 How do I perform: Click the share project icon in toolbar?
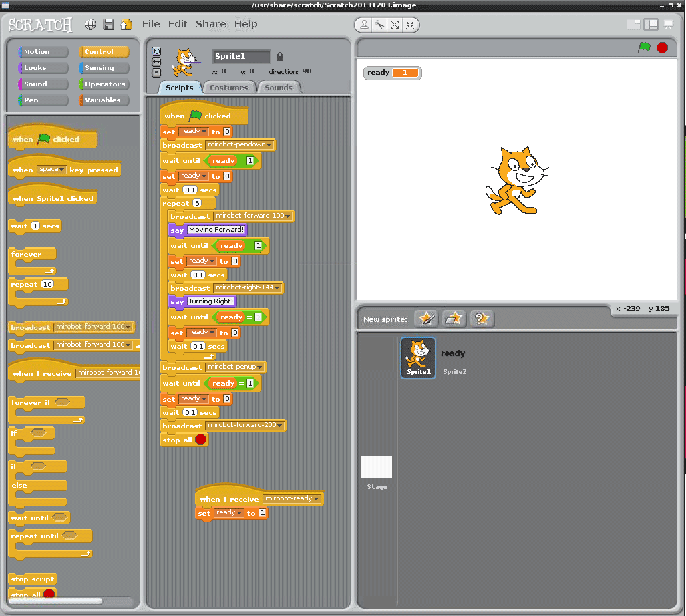click(x=126, y=25)
